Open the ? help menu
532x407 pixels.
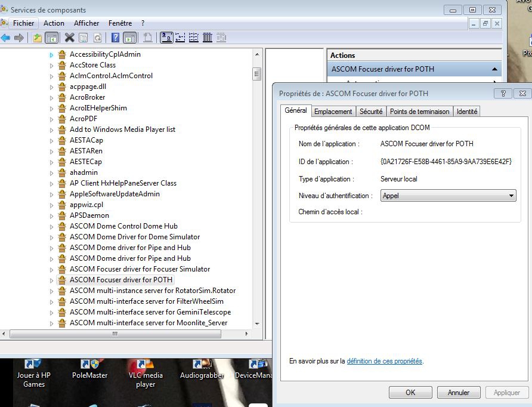[x=143, y=23]
